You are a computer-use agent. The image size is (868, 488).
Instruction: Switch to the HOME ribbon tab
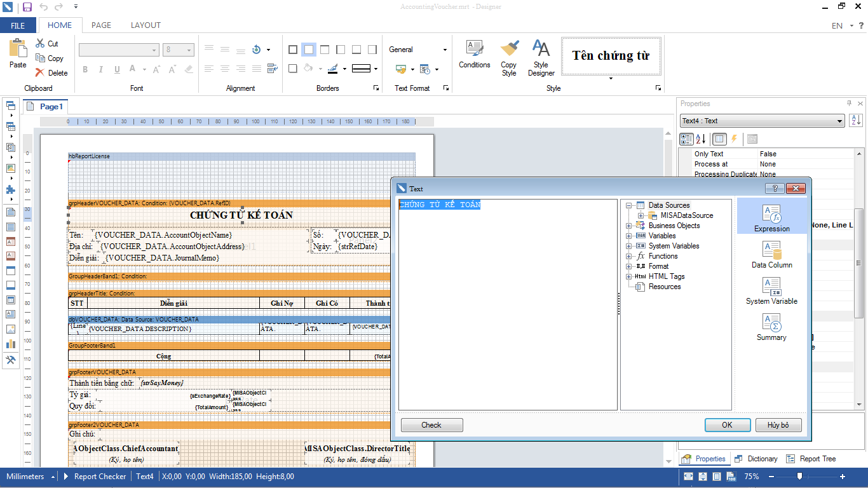(x=60, y=25)
